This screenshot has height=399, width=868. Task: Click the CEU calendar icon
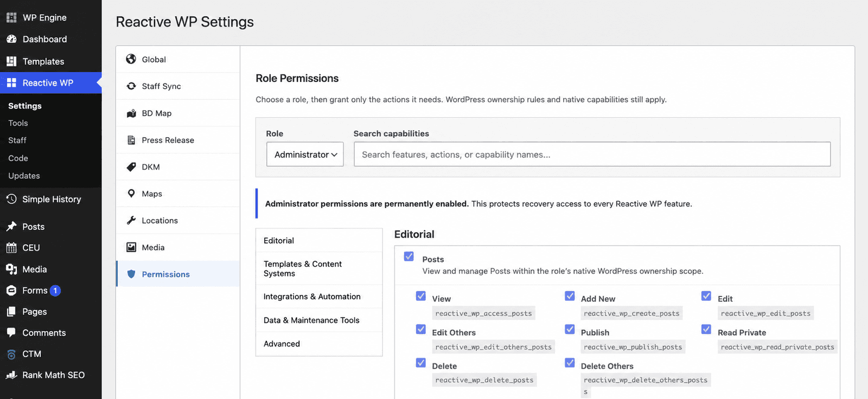click(11, 248)
